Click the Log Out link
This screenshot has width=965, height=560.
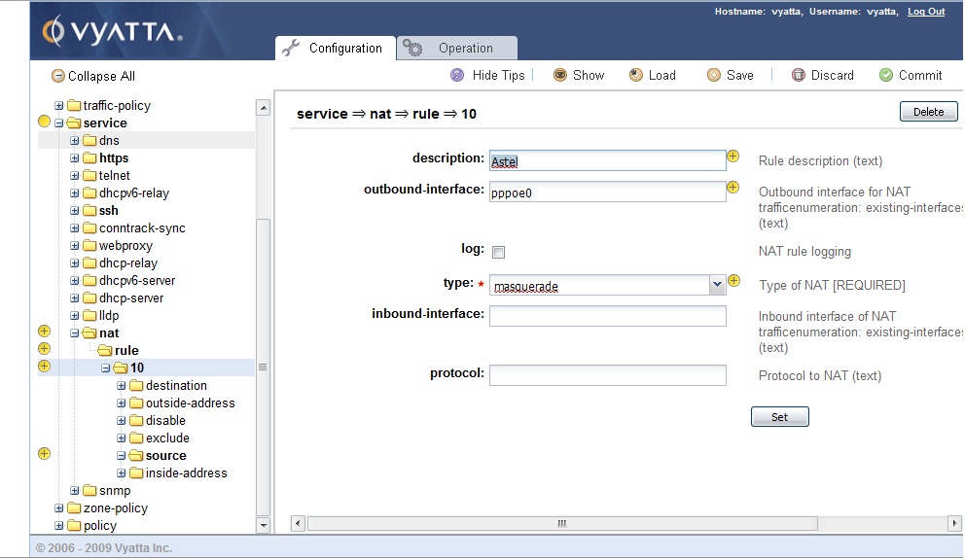pos(926,12)
